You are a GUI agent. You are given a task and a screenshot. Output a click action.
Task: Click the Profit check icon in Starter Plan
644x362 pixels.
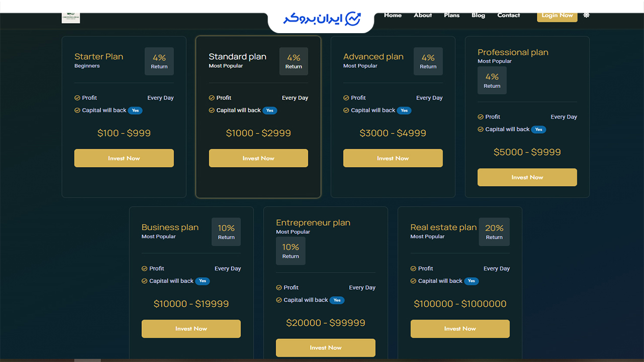(x=77, y=98)
